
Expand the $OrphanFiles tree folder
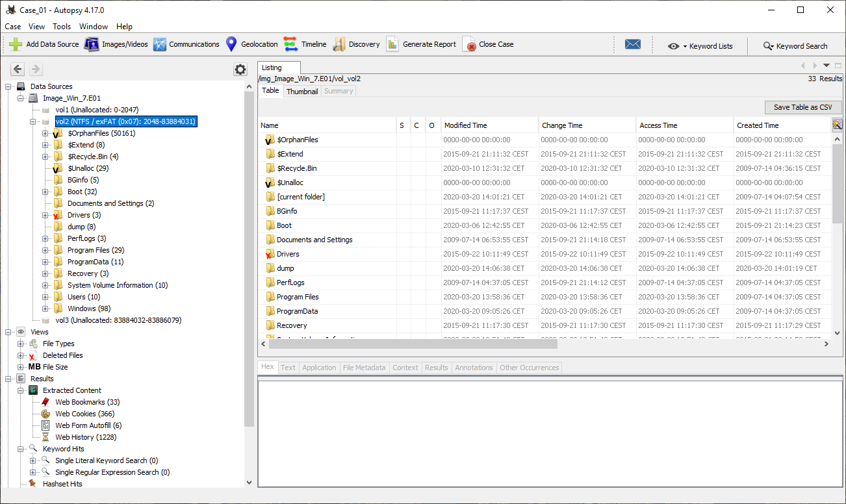click(45, 133)
